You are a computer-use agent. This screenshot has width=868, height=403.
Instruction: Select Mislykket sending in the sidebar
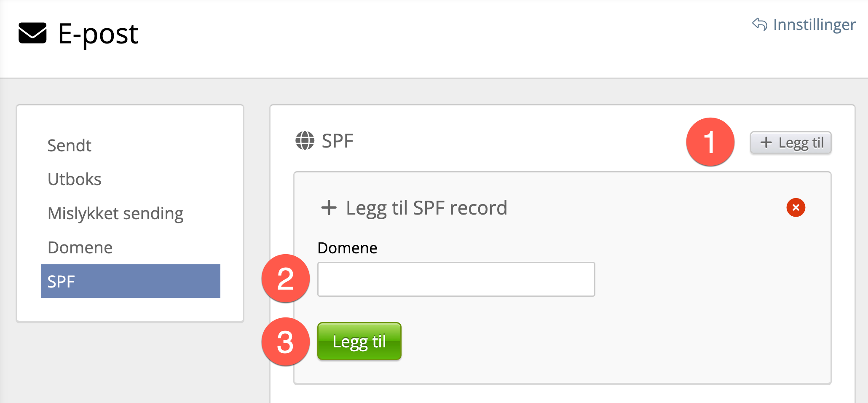[115, 213]
